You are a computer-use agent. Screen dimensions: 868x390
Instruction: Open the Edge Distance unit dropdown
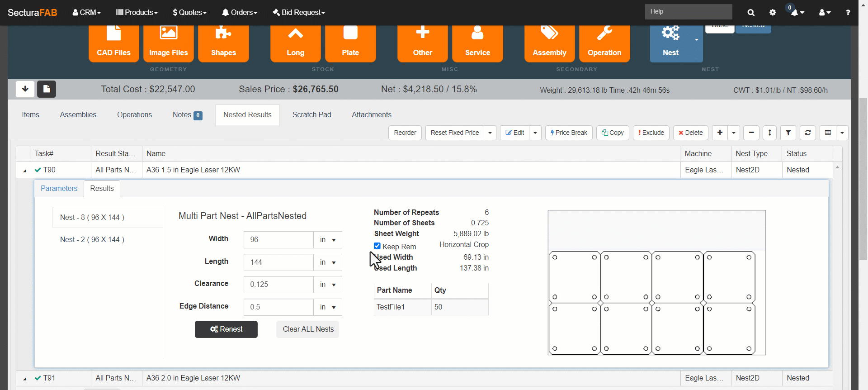[x=328, y=307]
